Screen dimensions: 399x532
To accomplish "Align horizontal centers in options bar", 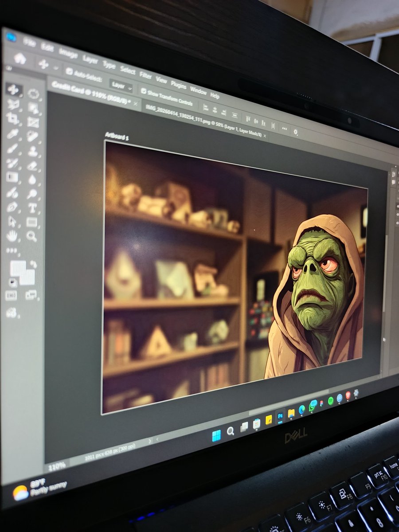I will click(x=215, y=110).
